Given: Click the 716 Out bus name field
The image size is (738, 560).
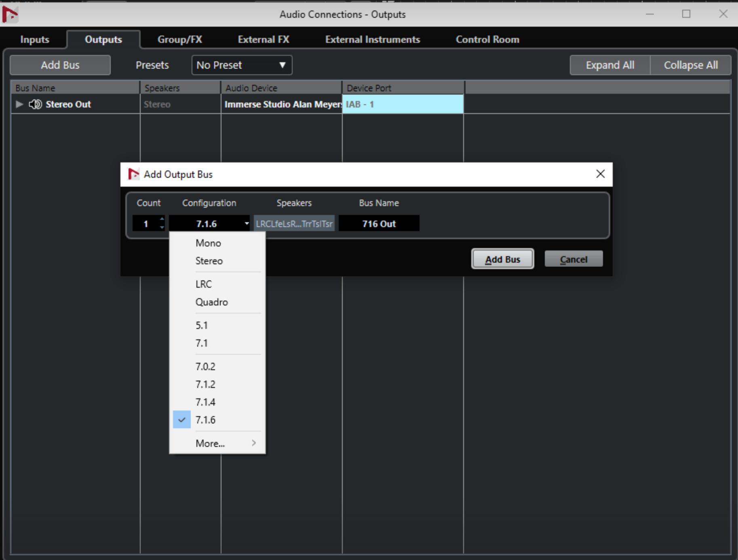Looking at the screenshot, I should pyautogui.click(x=379, y=223).
